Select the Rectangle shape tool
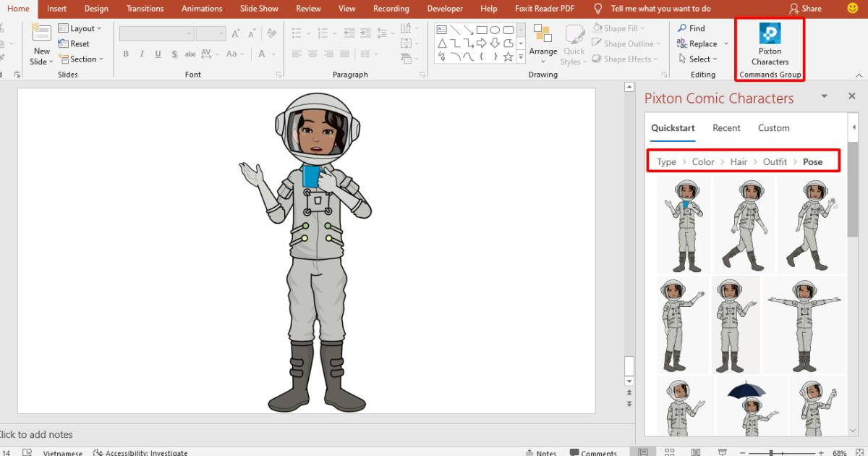868x456 pixels. (480, 30)
